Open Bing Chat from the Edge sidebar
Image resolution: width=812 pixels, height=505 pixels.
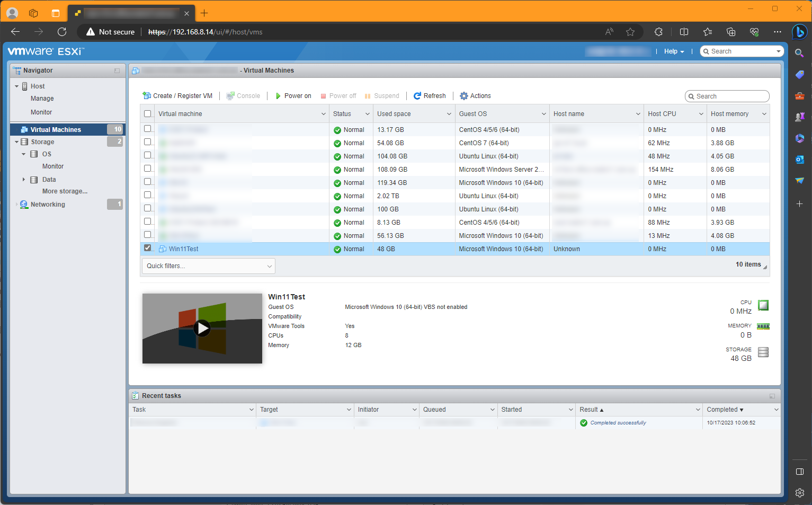(800, 32)
